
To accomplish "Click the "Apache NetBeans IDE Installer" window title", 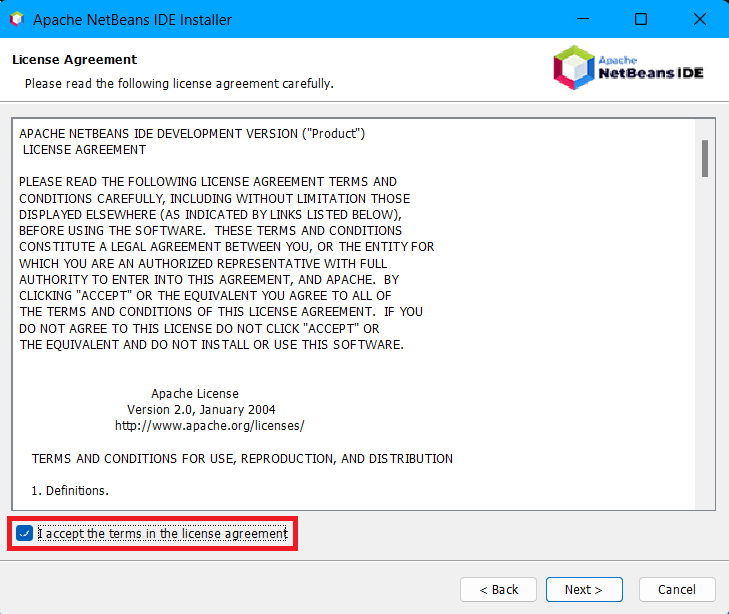I will click(132, 20).
